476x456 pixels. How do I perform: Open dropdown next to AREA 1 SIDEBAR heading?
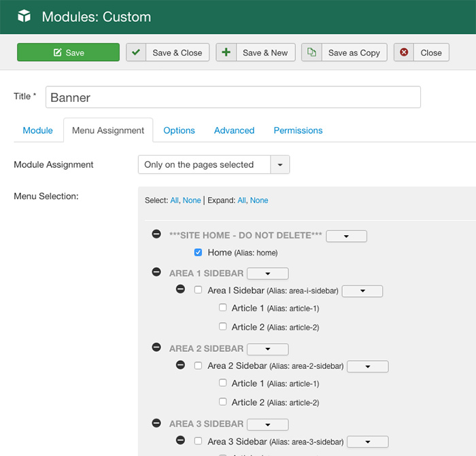tap(268, 273)
